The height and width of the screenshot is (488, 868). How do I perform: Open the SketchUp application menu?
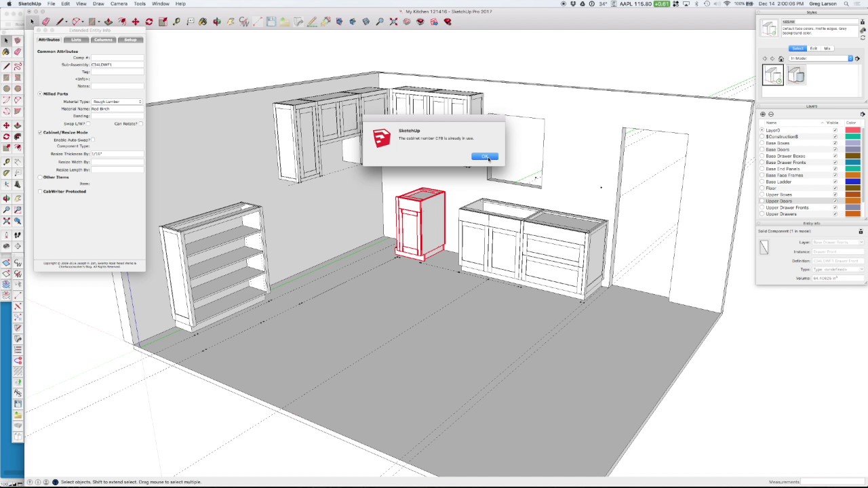(29, 4)
